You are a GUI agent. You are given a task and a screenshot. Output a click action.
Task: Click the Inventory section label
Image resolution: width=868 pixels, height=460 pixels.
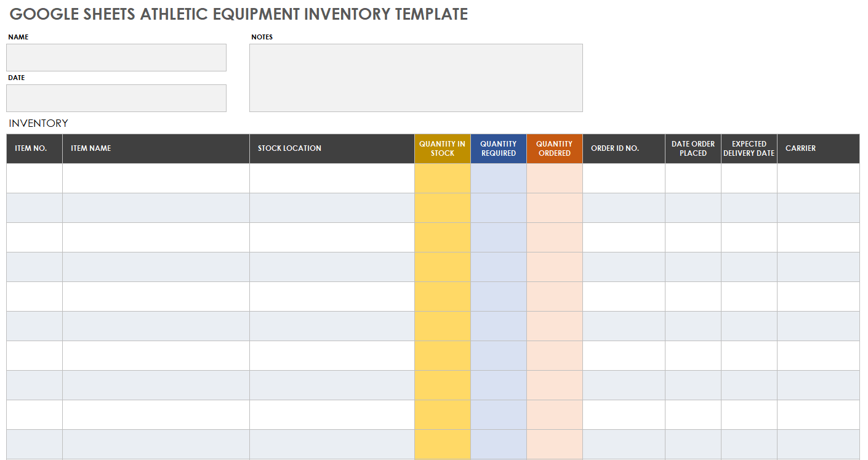tap(38, 123)
